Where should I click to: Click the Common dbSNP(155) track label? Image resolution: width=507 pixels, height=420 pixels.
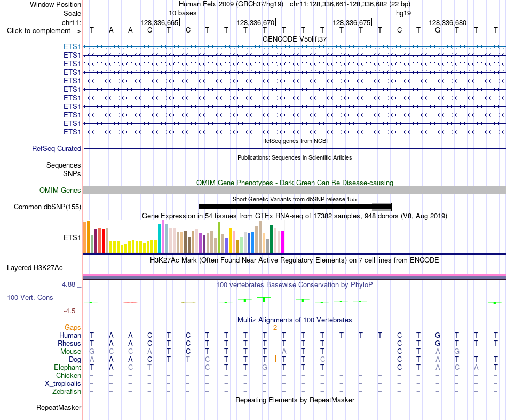coord(47,207)
